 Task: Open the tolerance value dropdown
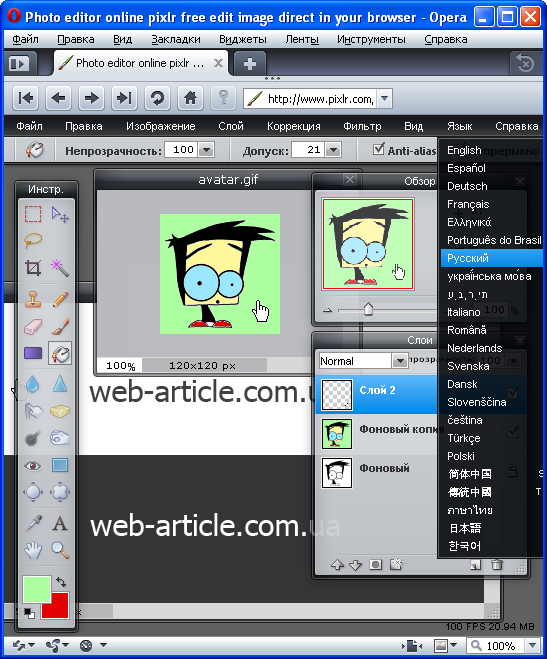(333, 150)
